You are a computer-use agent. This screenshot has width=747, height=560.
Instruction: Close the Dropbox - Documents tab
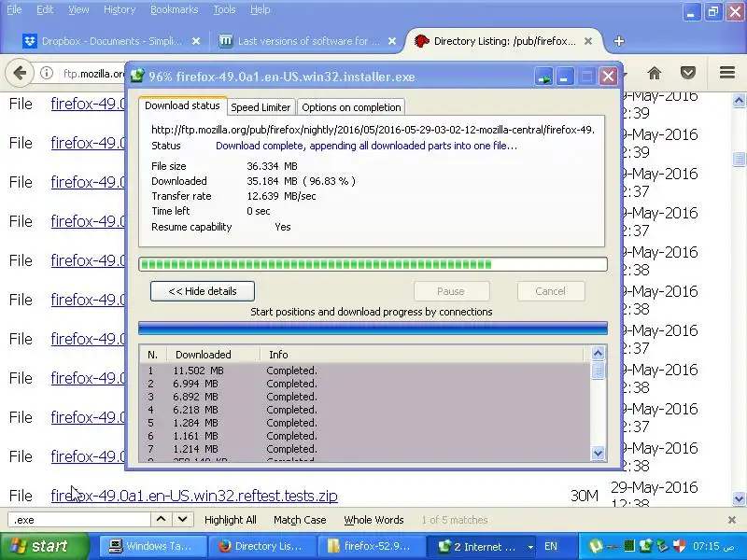(196, 41)
